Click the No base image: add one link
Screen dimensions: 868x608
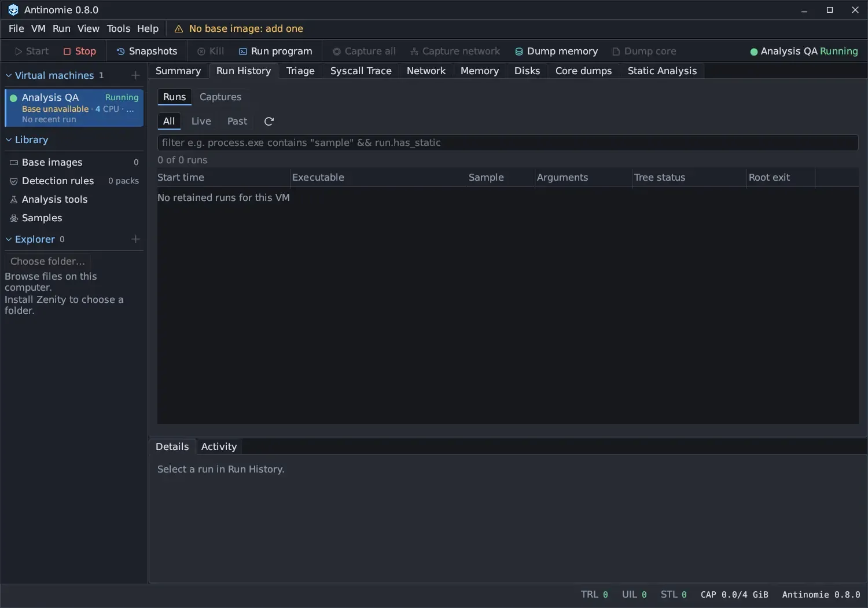pos(246,29)
